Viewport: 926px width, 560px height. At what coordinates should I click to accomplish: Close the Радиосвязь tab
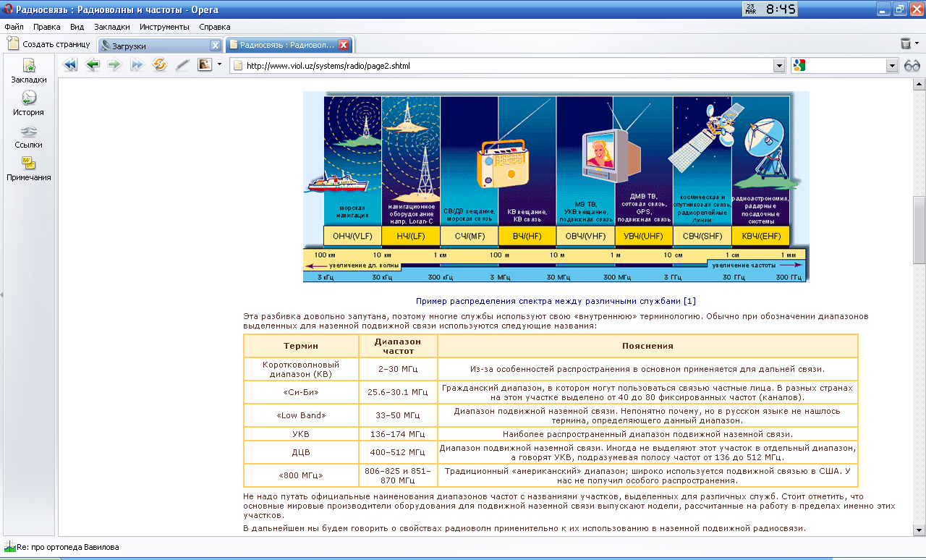(x=344, y=45)
